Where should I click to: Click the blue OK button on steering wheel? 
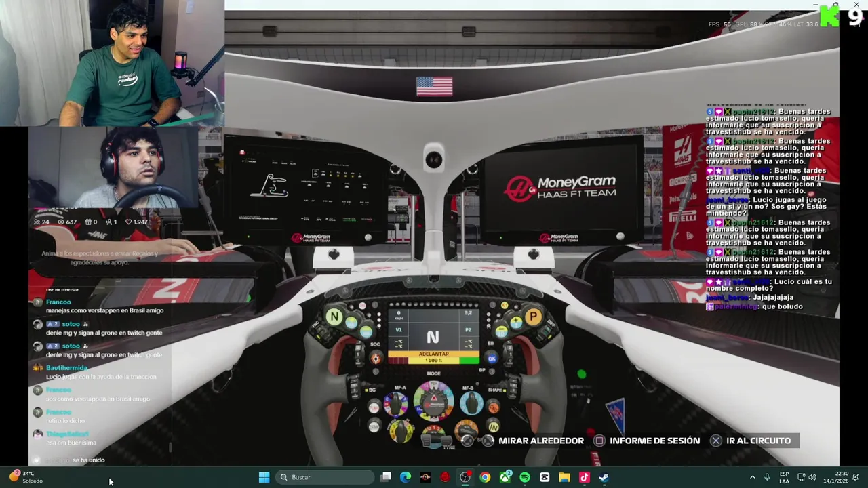[x=492, y=359]
